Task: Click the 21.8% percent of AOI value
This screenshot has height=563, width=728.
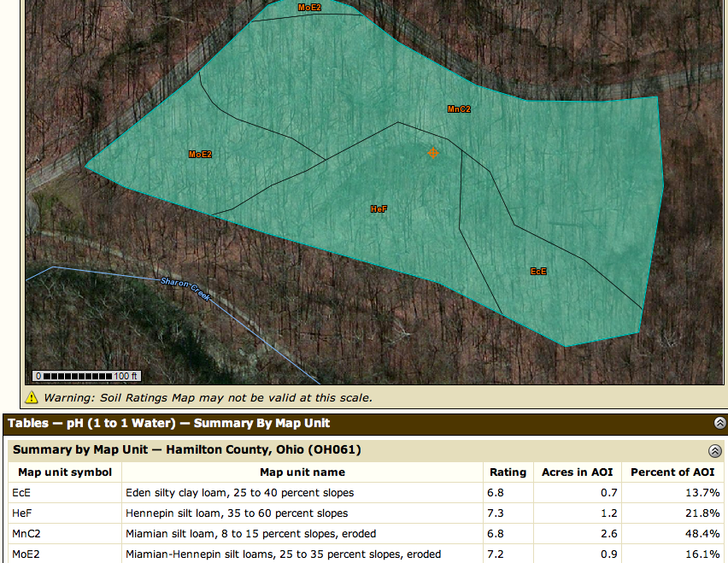Action: (x=702, y=513)
